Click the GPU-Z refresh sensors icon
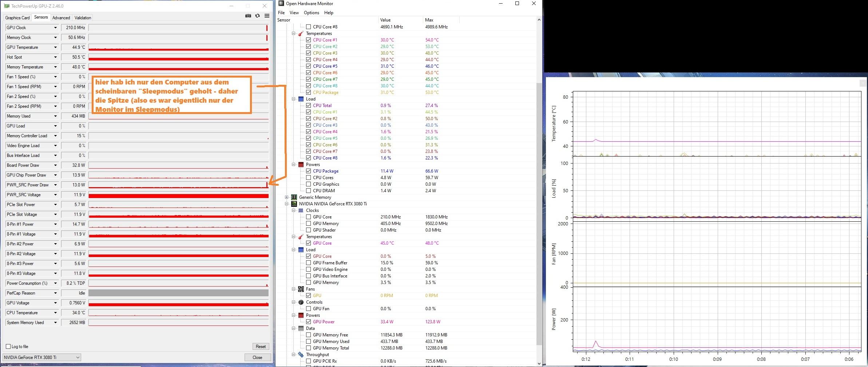This screenshot has height=367, width=868. click(x=258, y=16)
